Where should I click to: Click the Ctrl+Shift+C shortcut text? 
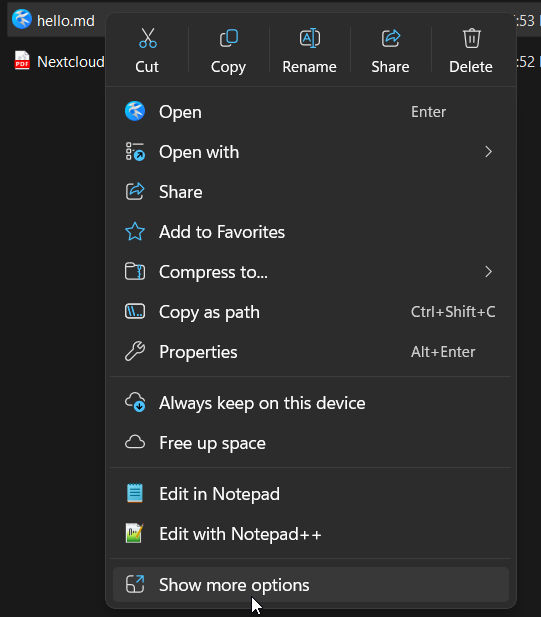coord(453,312)
